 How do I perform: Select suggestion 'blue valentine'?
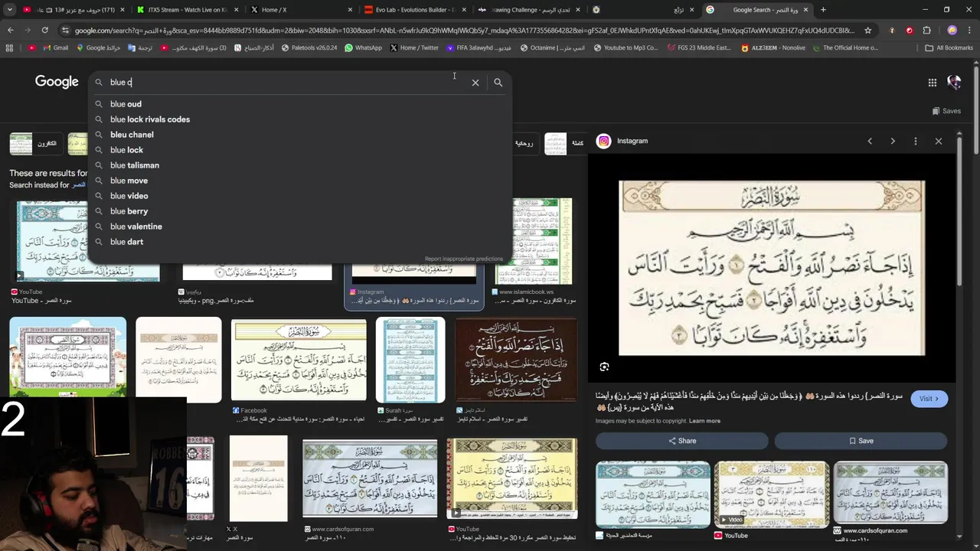point(299,227)
